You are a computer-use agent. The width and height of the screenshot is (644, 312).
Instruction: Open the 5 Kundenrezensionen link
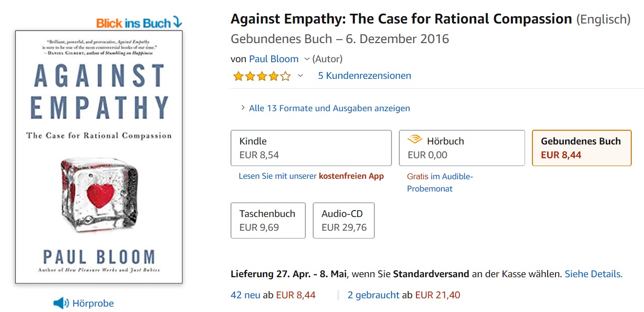[364, 76]
